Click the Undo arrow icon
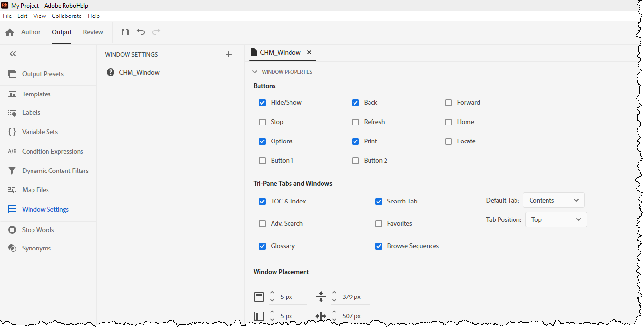The width and height of the screenshot is (644, 328). [x=141, y=32]
